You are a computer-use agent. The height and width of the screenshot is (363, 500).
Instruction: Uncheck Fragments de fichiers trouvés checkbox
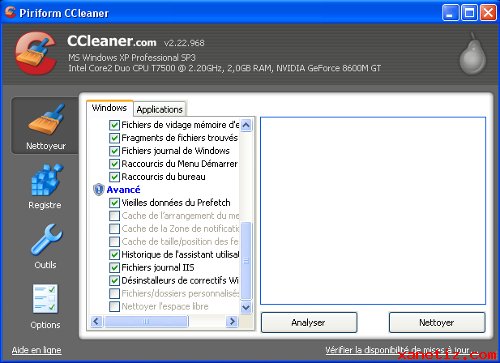point(114,138)
